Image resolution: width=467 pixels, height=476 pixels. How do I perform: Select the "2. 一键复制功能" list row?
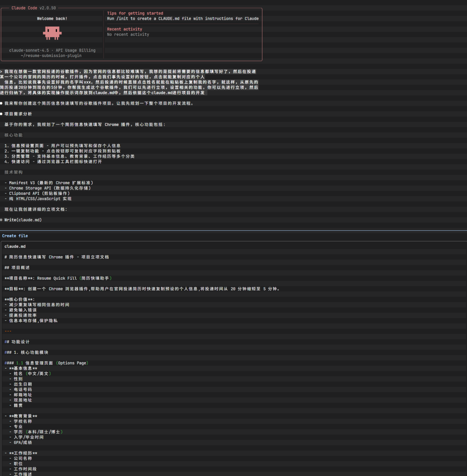(63, 151)
